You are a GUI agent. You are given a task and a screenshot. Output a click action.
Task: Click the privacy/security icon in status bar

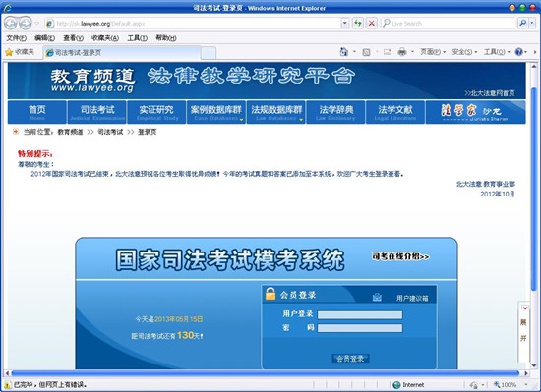[474, 385]
